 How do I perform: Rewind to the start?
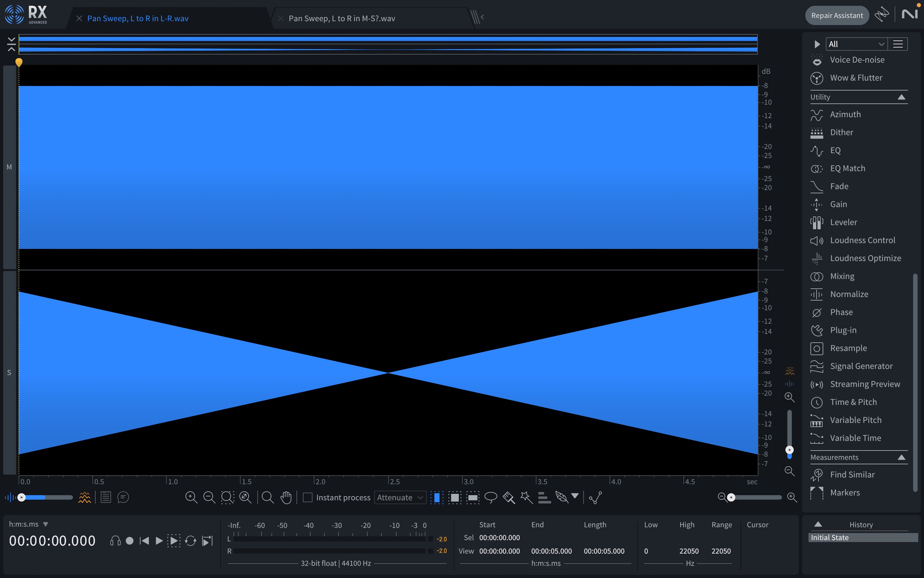144,540
